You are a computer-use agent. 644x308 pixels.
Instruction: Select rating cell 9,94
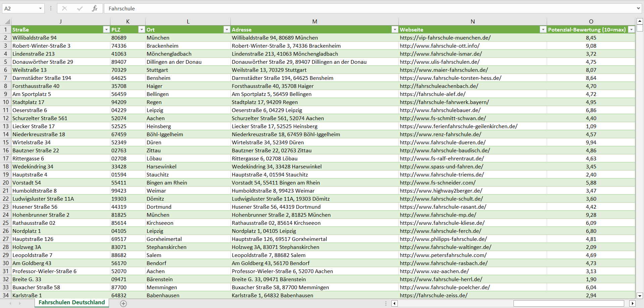(x=591, y=142)
